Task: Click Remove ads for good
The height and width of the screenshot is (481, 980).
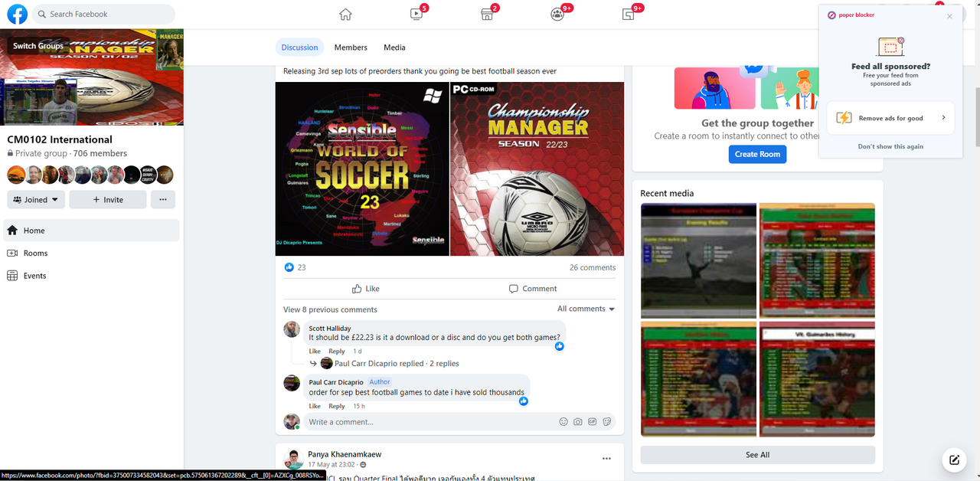Action: click(890, 118)
